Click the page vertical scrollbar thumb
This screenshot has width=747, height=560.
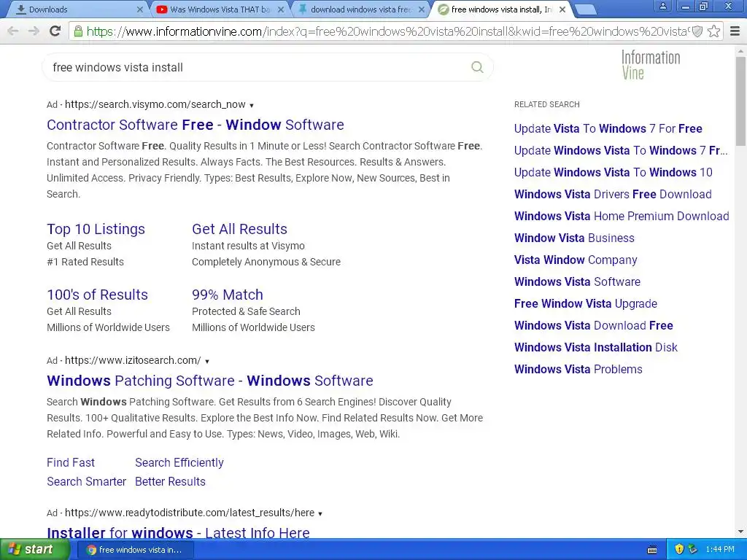click(740, 101)
